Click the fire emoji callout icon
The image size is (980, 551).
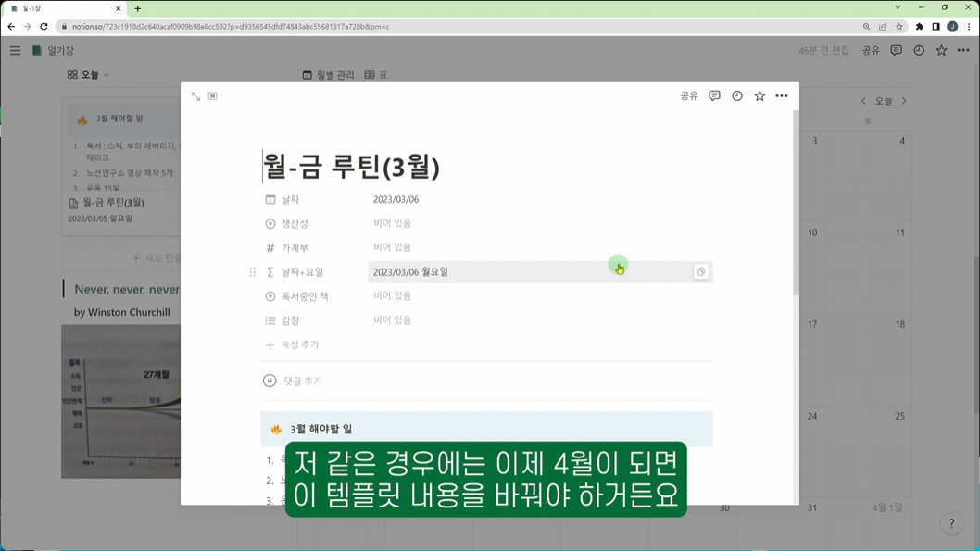(x=276, y=429)
